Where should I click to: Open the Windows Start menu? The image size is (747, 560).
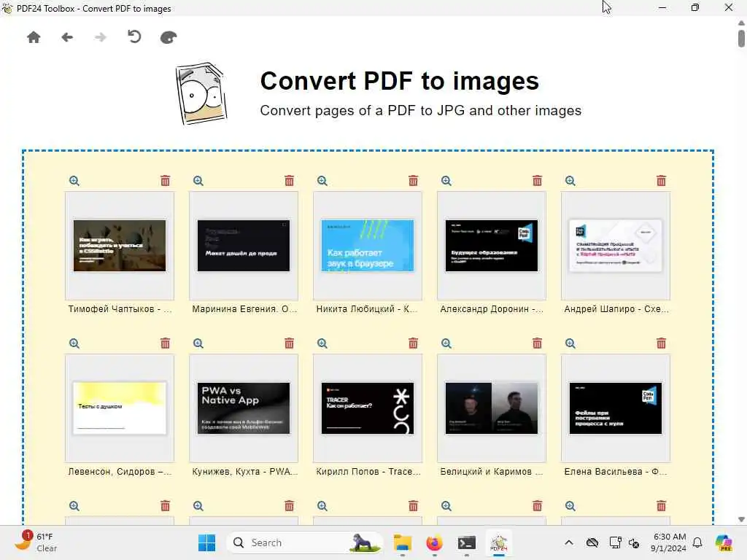[x=206, y=542]
